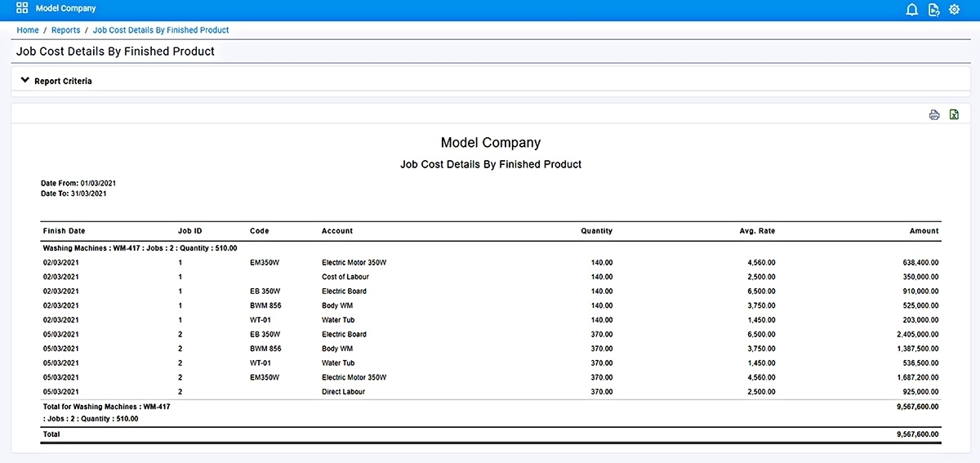
Task: Go to Home breadcrumb link
Action: [x=28, y=30]
